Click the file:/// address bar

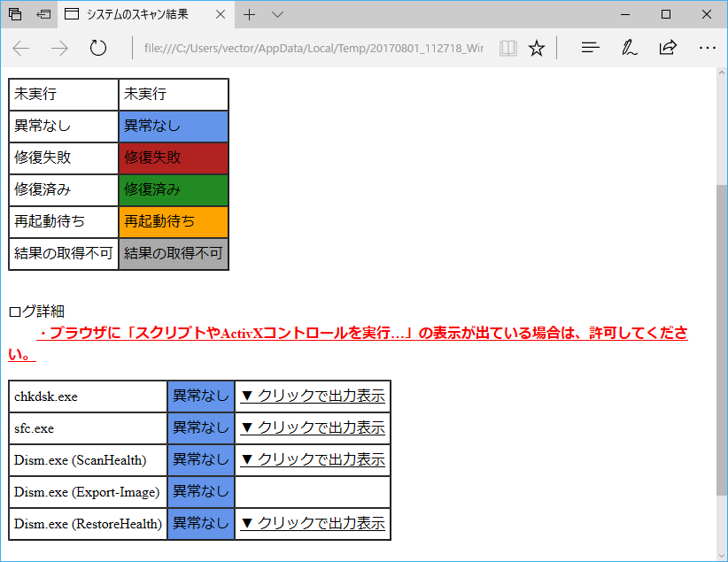pos(314,48)
